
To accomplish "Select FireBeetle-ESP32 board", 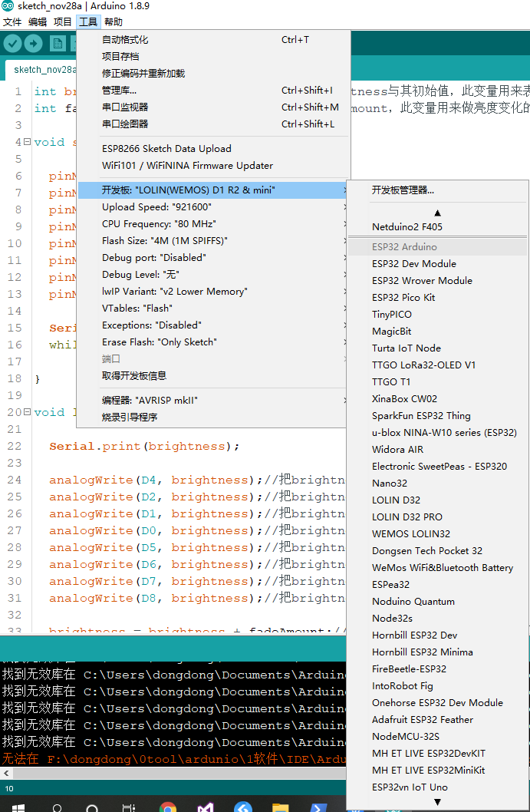I will [x=438, y=669].
